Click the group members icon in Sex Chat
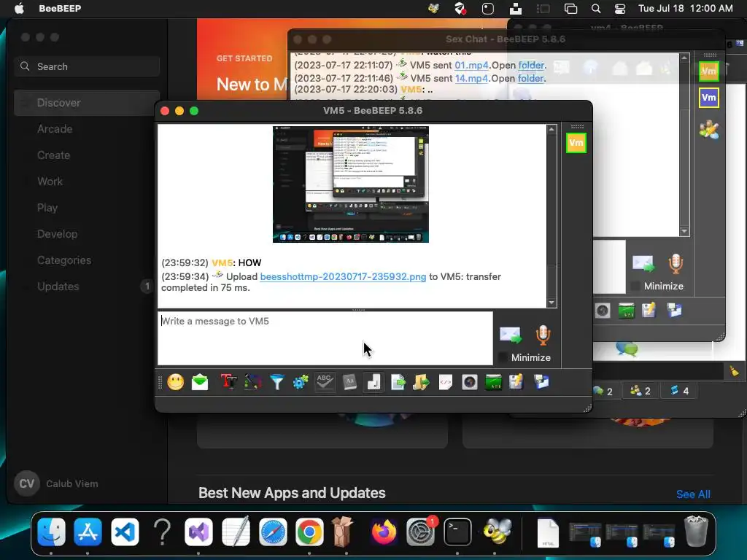Image resolution: width=747 pixels, height=560 pixels. [709, 130]
